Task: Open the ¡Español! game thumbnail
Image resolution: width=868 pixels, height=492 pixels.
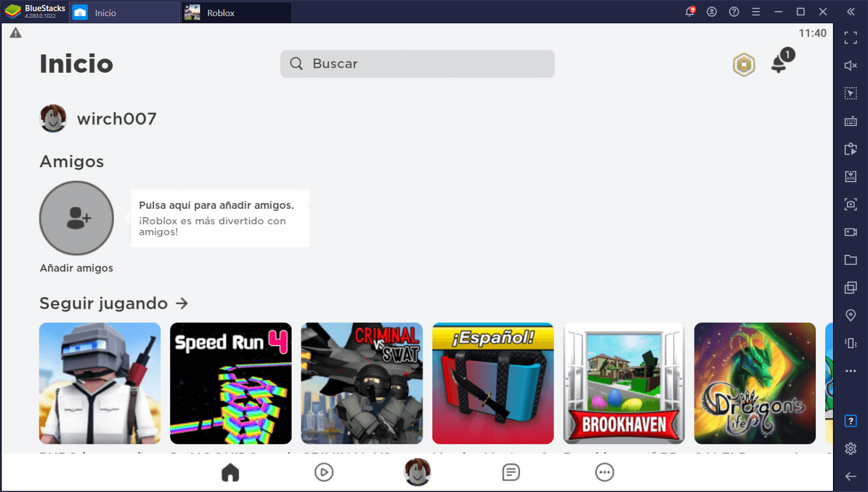Action: click(x=493, y=383)
